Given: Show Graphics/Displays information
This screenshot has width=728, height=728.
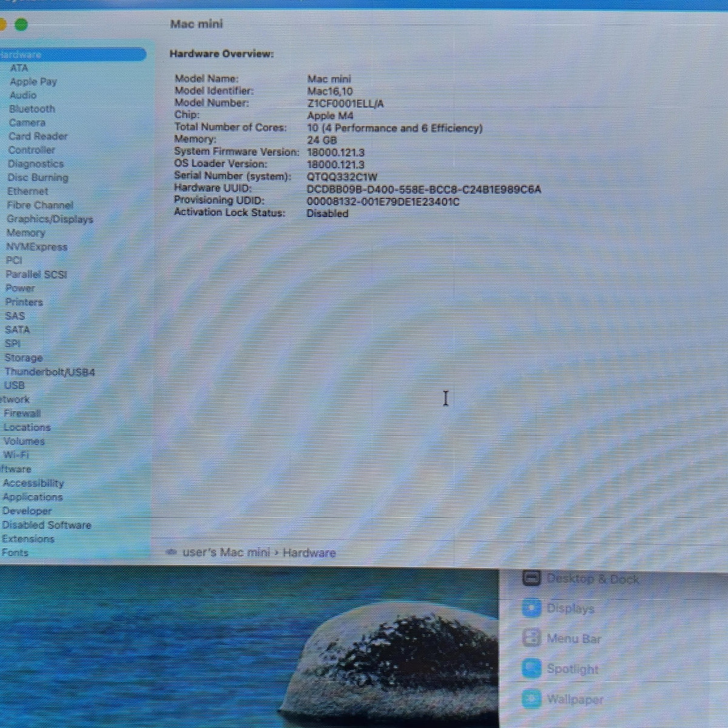Looking at the screenshot, I should pos(50,219).
